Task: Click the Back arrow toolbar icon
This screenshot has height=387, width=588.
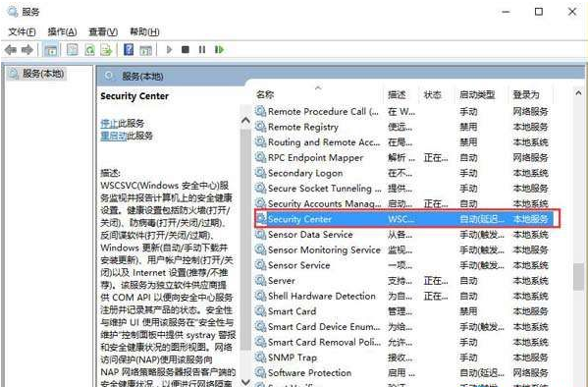Action: pos(11,49)
